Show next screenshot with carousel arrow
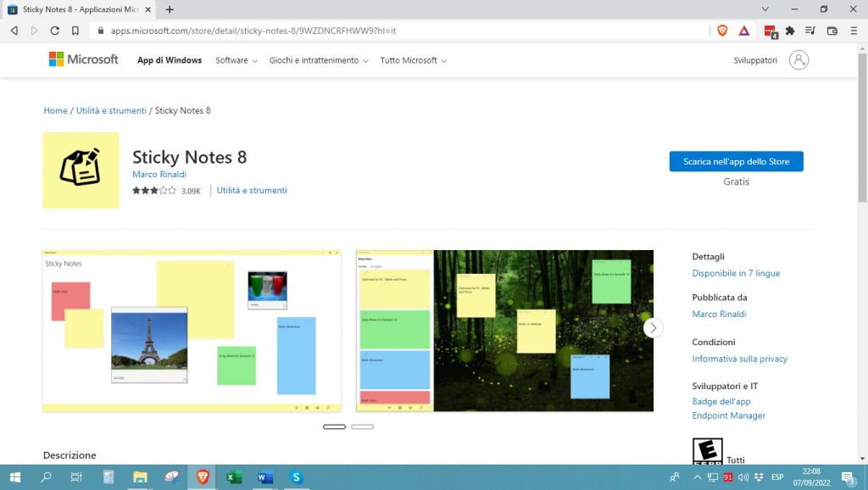 coord(653,328)
